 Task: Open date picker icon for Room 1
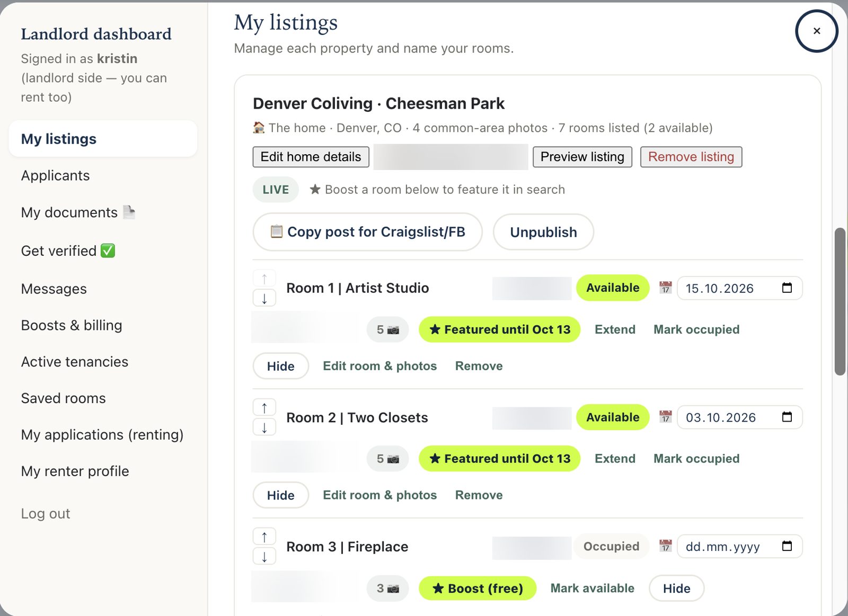(x=787, y=288)
